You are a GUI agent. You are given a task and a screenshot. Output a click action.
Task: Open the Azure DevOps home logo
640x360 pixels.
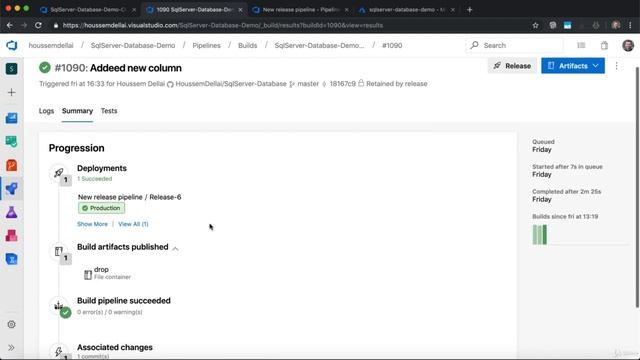tap(11, 45)
